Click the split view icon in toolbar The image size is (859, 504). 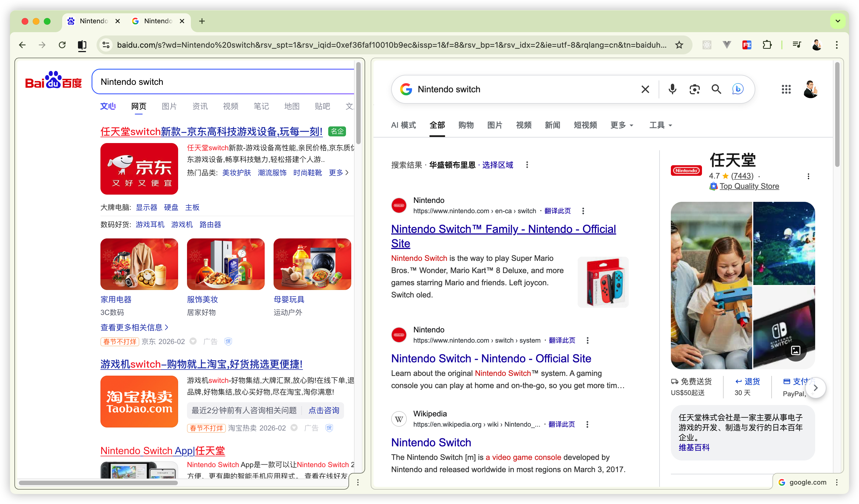(x=82, y=45)
